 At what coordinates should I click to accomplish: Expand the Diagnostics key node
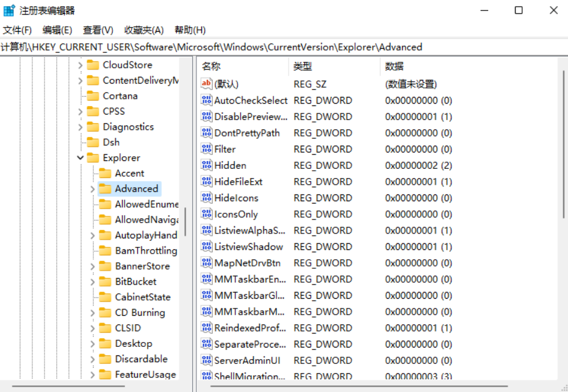pyautogui.click(x=81, y=127)
